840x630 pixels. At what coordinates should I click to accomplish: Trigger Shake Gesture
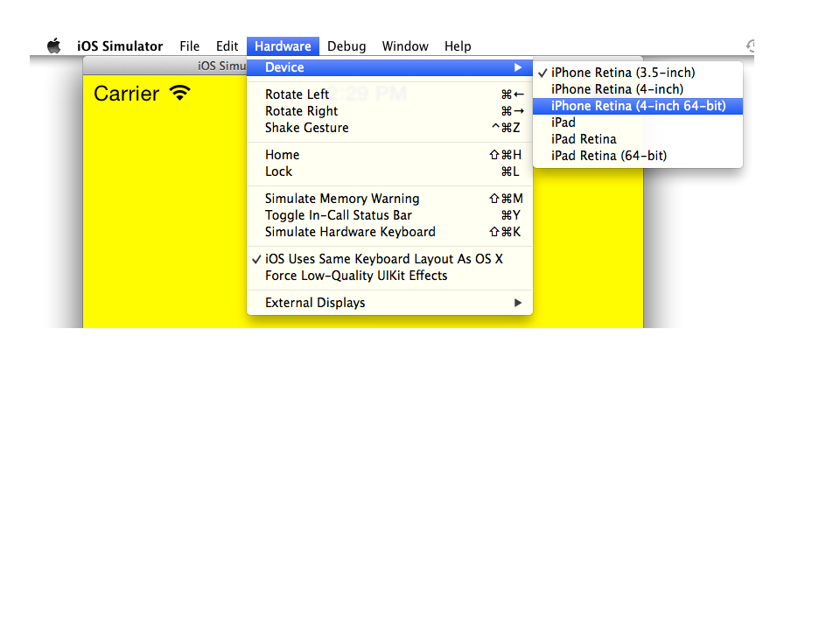coord(306,128)
